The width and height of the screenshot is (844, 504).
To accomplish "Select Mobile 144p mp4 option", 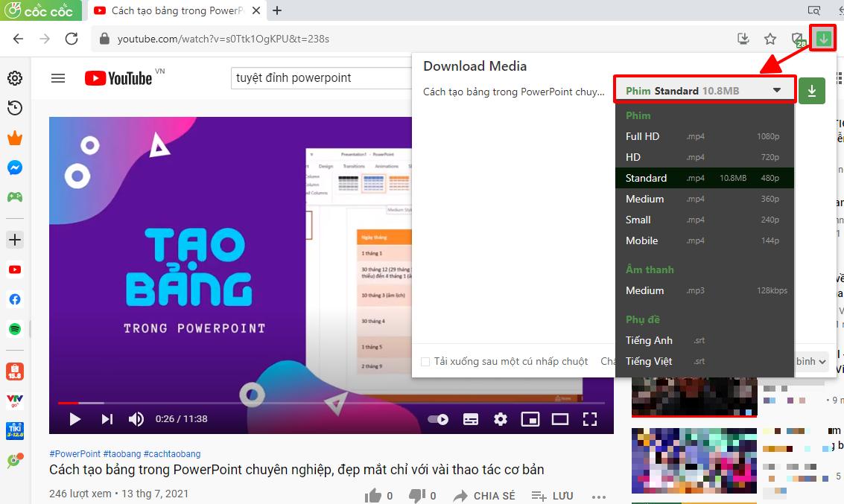I will pyautogui.click(x=704, y=240).
